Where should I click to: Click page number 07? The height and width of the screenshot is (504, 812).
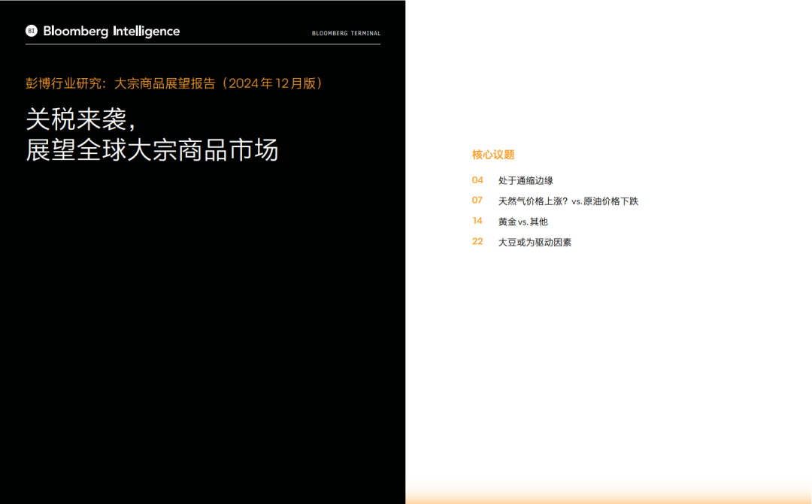[x=477, y=201]
